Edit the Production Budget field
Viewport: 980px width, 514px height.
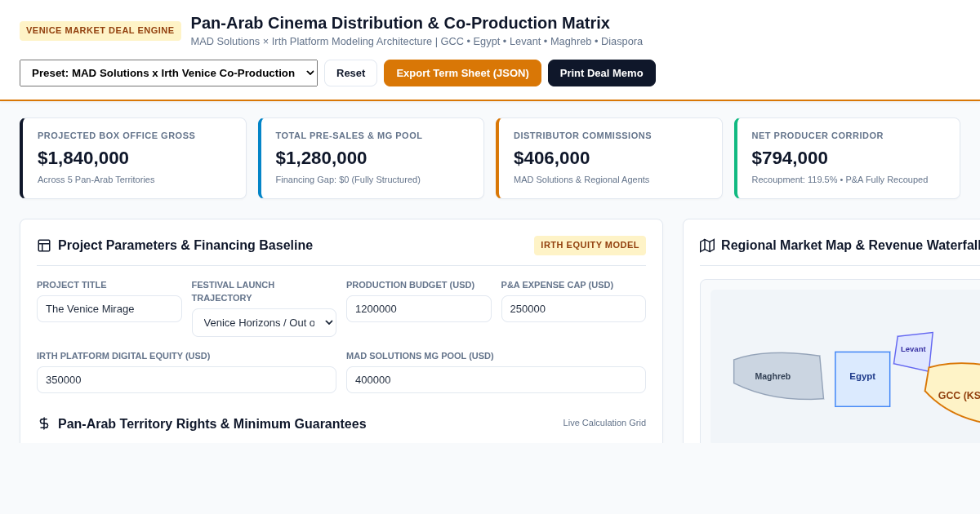click(419, 308)
